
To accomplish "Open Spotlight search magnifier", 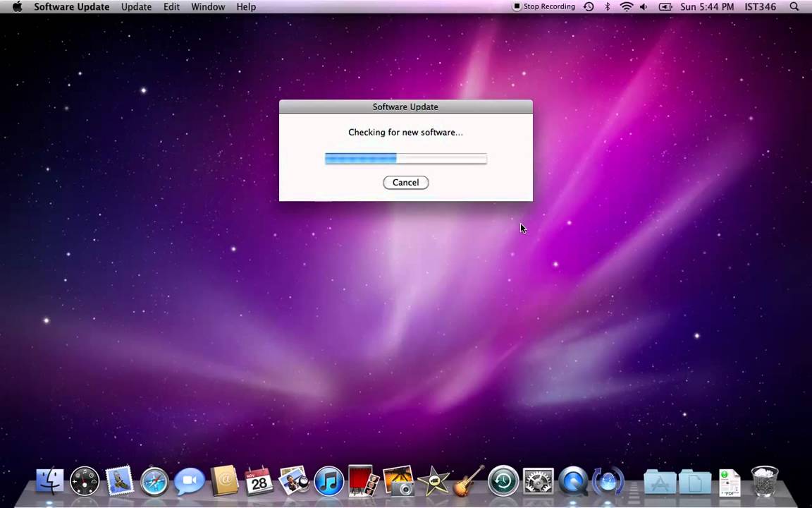I will point(794,7).
